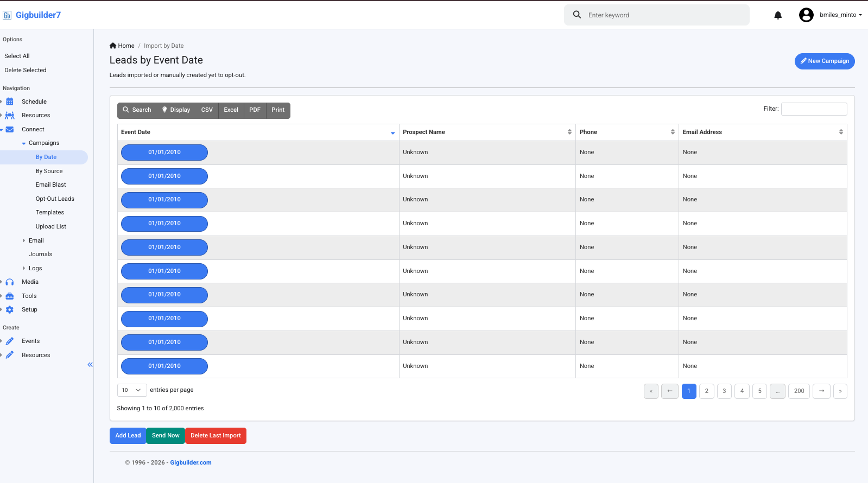Click the Events pencil icon under Create
The height and width of the screenshot is (483, 868).
tap(10, 341)
